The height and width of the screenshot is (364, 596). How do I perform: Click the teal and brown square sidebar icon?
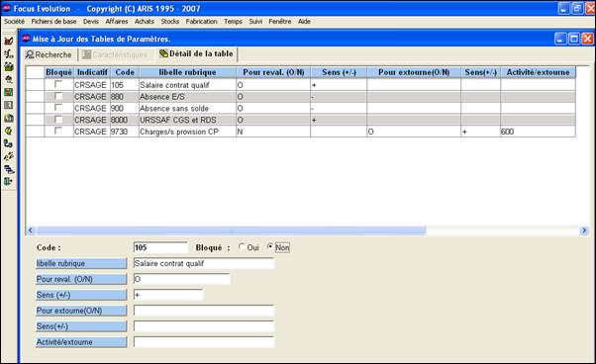pyautogui.click(x=8, y=92)
